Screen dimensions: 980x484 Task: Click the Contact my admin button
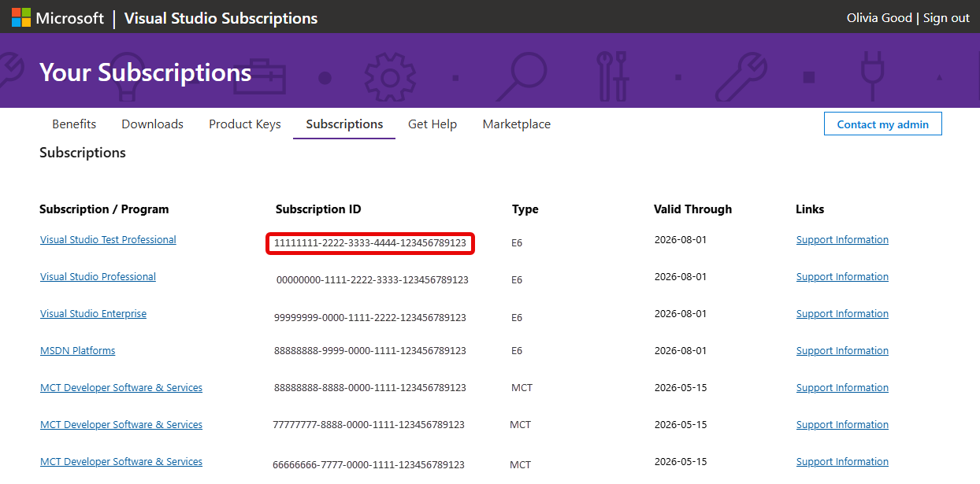click(x=882, y=124)
